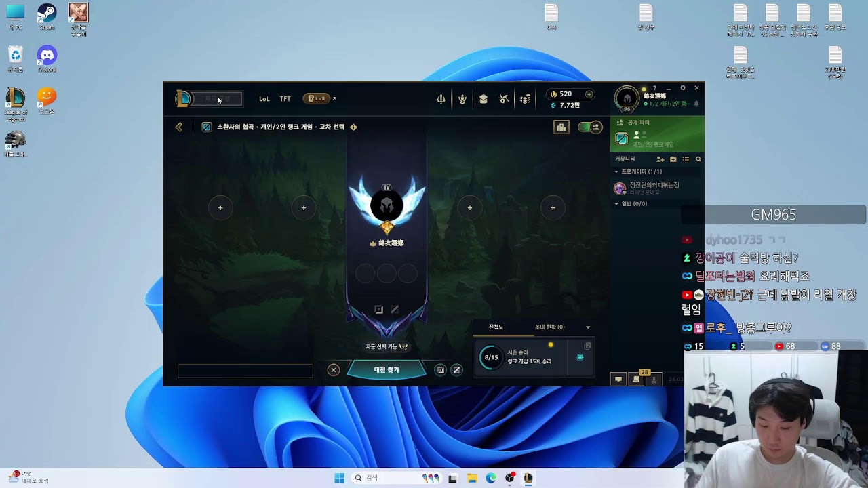Invite player to fourth empty slot
Image resolution: width=868 pixels, height=488 pixels.
[x=553, y=208]
